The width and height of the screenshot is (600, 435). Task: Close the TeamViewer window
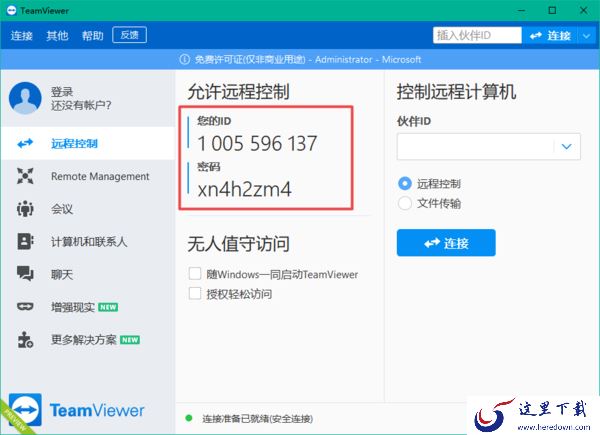584,10
